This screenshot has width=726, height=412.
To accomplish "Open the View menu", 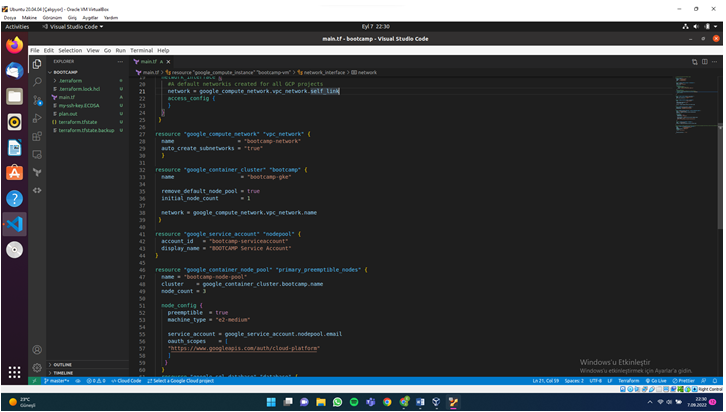I will click(x=93, y=50).
